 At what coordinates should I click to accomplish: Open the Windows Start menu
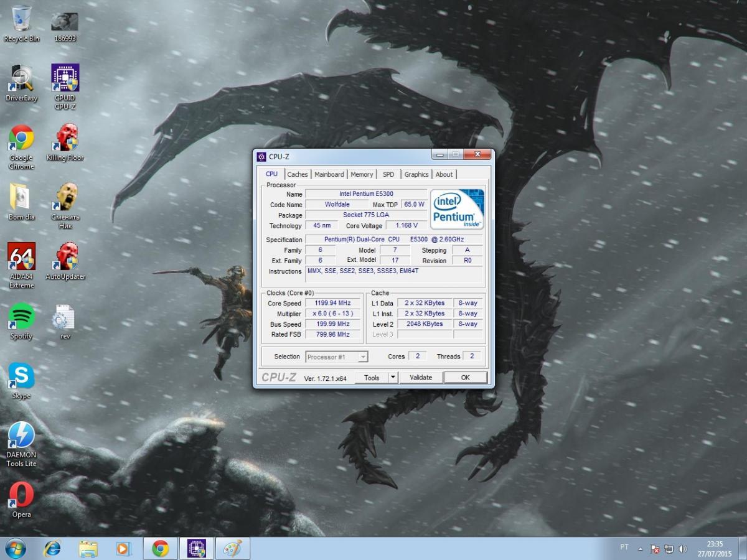(x=15, y=548)
